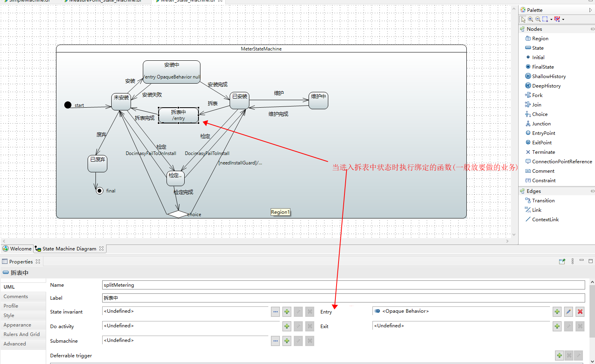Image resolution: width=595 pixels, height=364 pixels.
Task: Select the FinalState tool
Action: pyautogui.click(x=539, y=67)
